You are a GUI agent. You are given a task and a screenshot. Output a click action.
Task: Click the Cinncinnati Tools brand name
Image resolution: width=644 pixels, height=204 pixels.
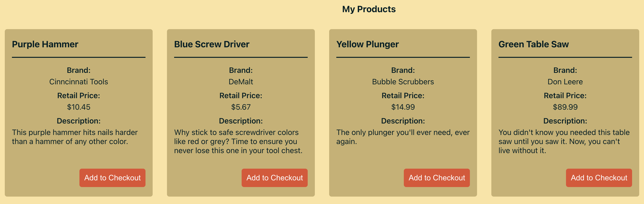click(x=78, y=81)
